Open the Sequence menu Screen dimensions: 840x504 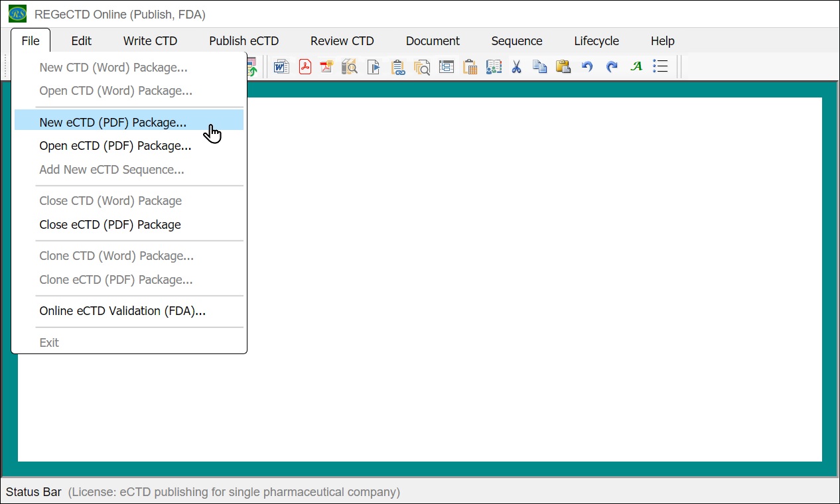pos(517,40)
